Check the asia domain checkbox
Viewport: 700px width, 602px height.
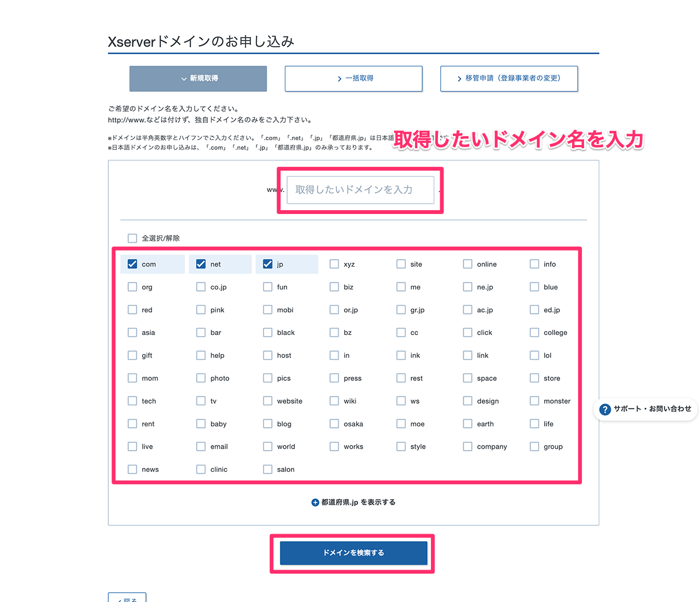(x=132, y=332)
